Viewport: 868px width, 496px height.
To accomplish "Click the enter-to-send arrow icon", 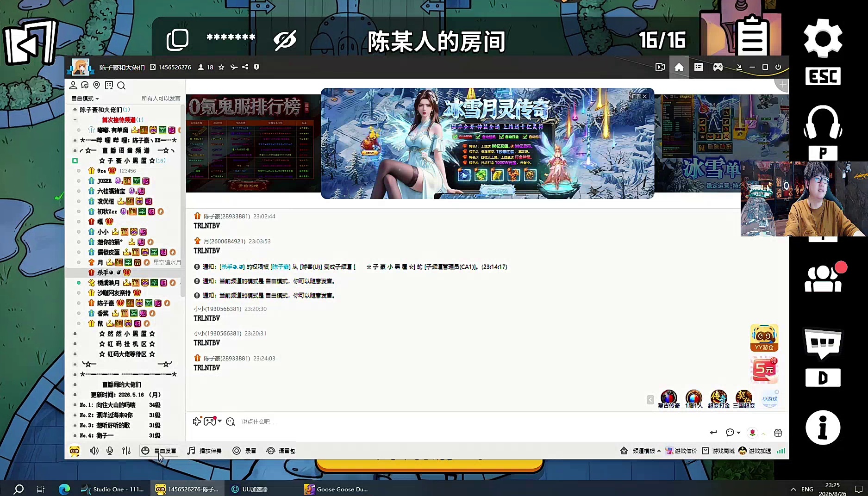I will [x=713, y=433].
